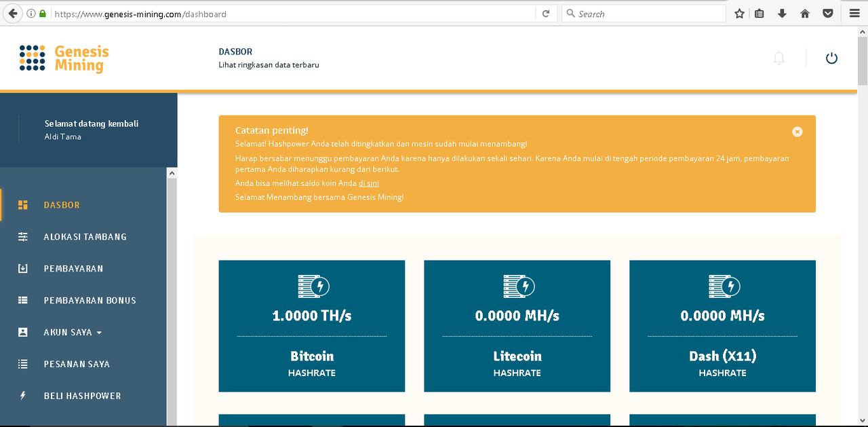
Task: Click the browser Back arrow button
Action: [12, 14]
